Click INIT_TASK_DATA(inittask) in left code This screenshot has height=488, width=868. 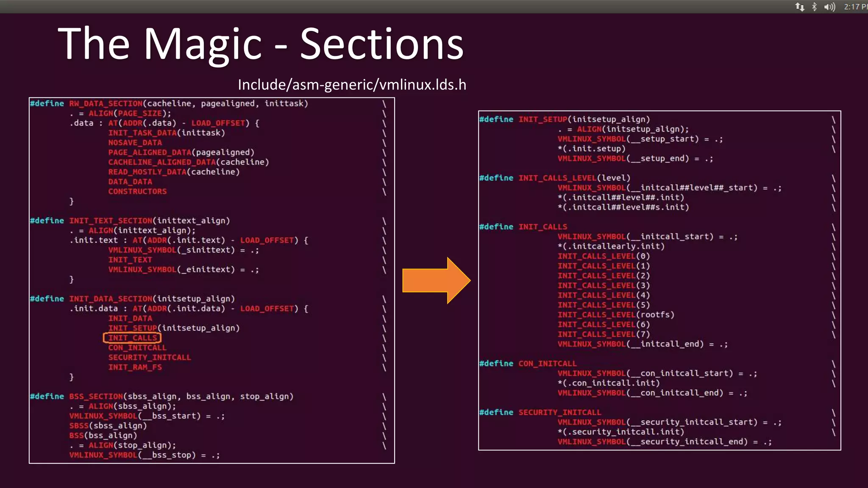[x=166, y=133]
